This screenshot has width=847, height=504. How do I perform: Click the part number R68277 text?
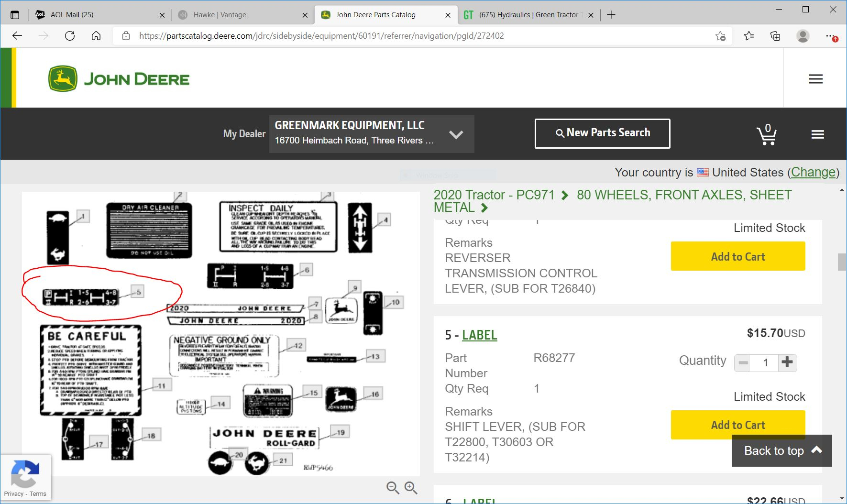click(x=554, y=358)
